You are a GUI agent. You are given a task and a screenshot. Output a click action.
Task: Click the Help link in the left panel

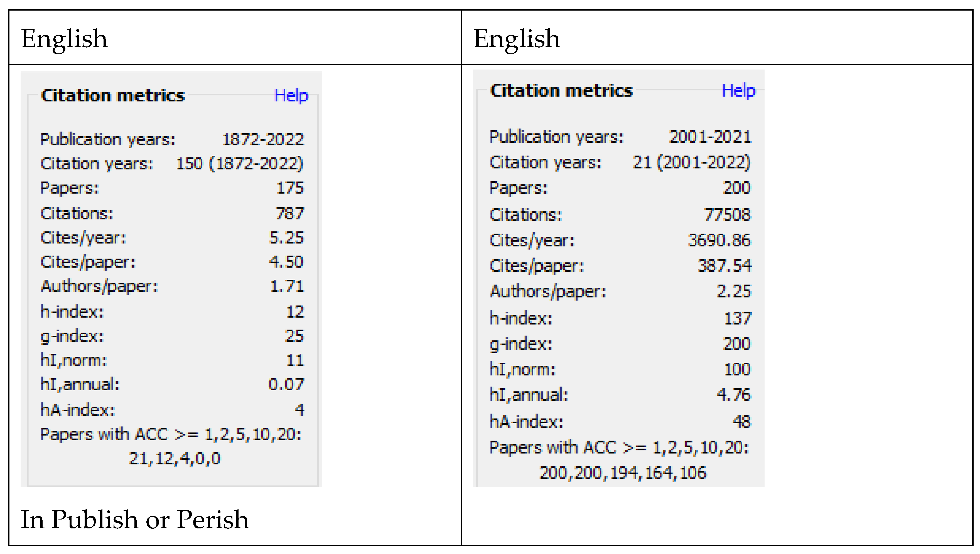click(292, 96)
